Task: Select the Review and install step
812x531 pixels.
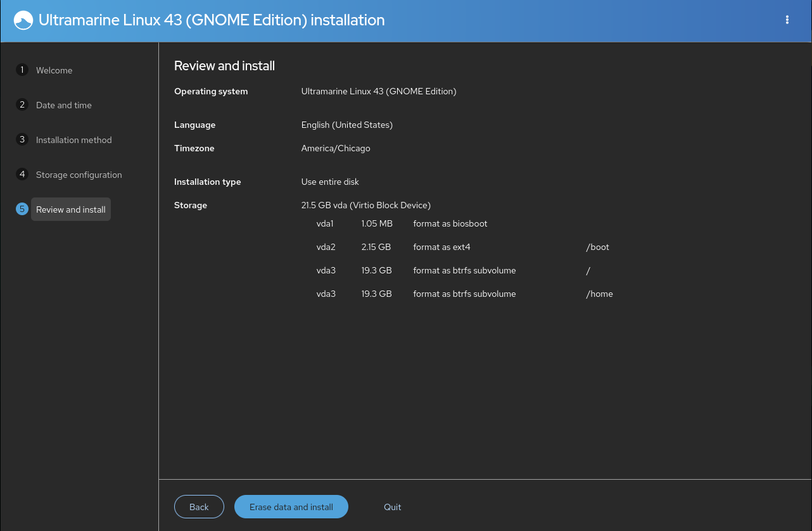Action: (70, 209)
